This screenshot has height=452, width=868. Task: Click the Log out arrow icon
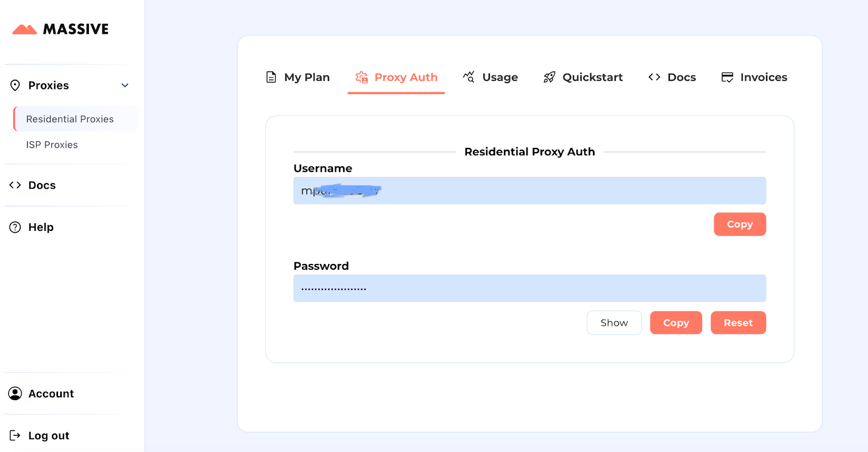[x=15, y=435]
